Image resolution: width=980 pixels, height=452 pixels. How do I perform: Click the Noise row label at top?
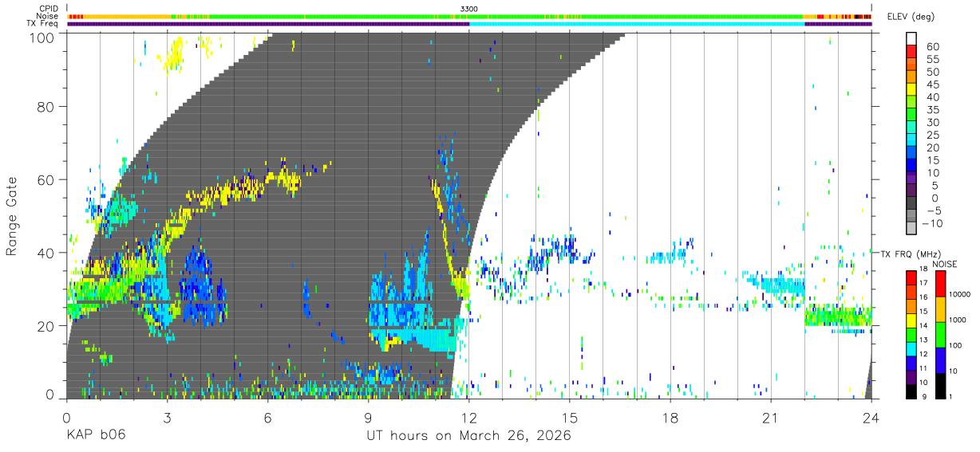coord(47,16)
